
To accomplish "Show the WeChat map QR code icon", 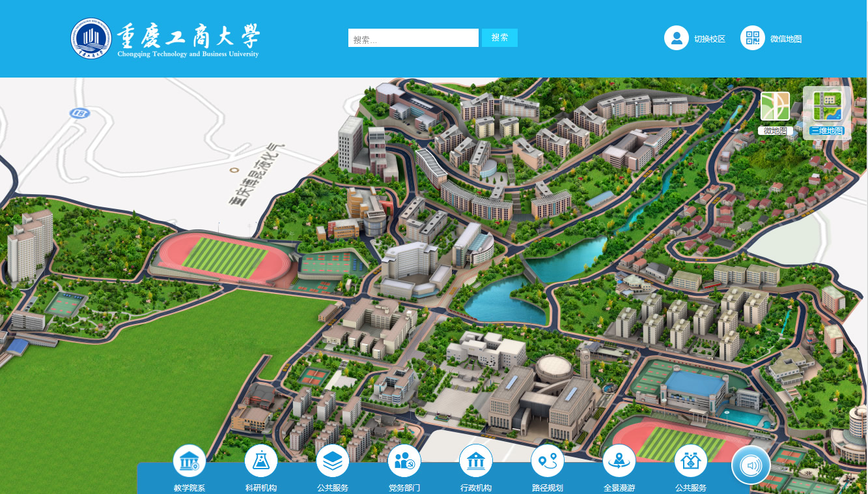I will coord(753,38).
